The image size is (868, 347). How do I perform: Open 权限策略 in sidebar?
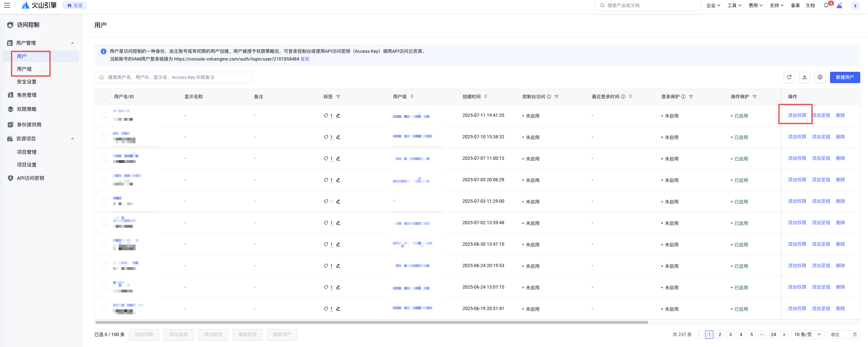27,109
